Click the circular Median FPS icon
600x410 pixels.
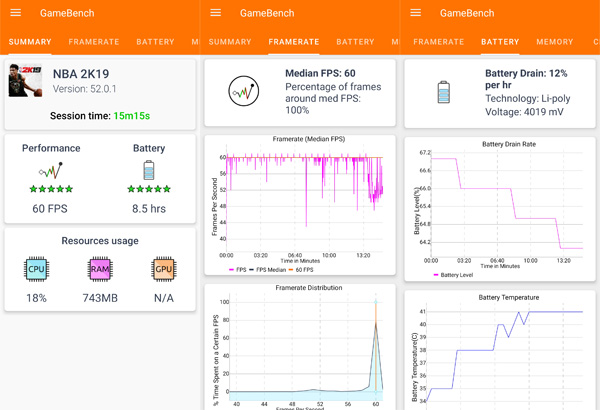click(243, 92)
